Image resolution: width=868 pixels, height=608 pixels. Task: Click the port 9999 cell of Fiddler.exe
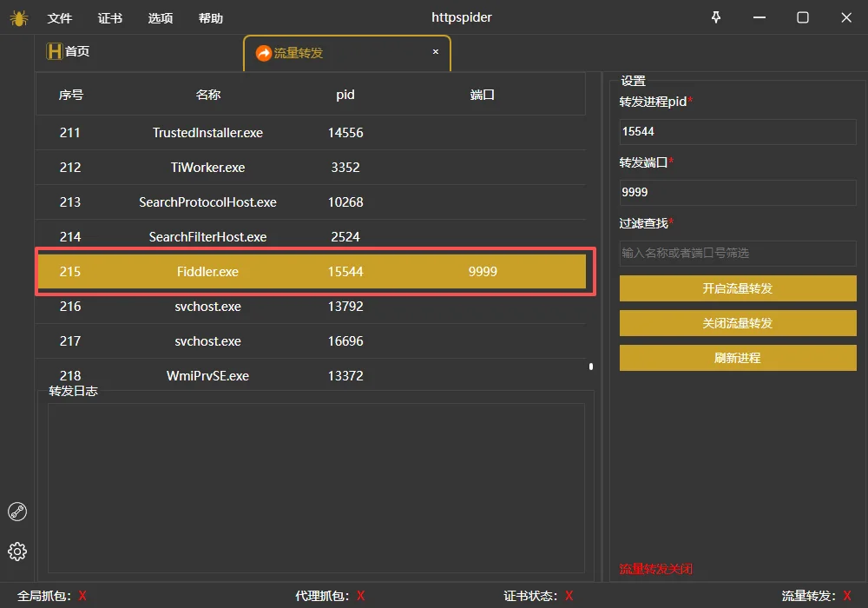[x=483, y=271]
